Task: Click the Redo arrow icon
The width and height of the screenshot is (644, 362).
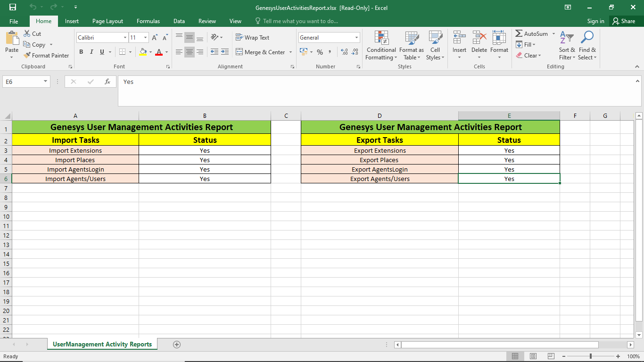Action: click(53, 7)
